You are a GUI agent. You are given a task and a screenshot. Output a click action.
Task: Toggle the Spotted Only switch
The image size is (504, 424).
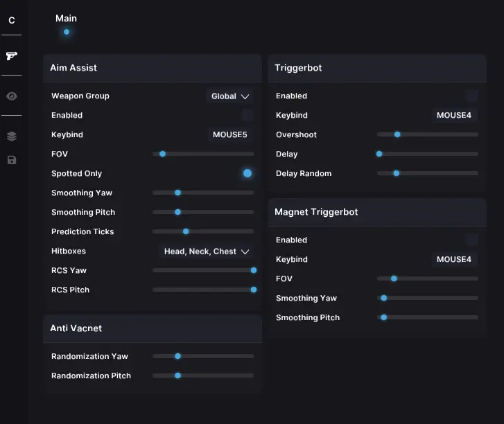247,173
